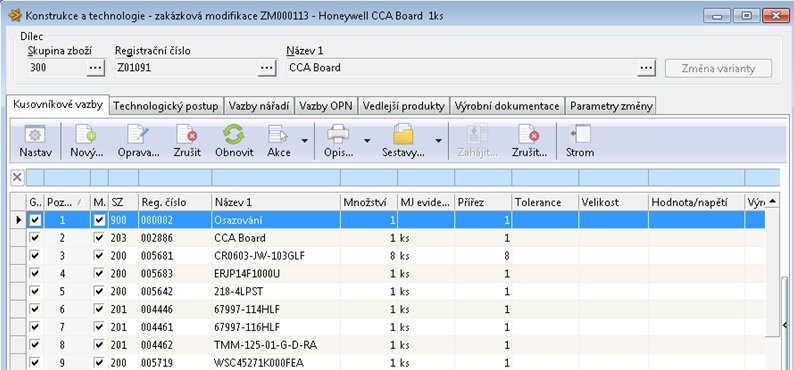Expand the Opis dropdown arrow
This screenshot has width=794, height=370.
(x=367, y=141)
